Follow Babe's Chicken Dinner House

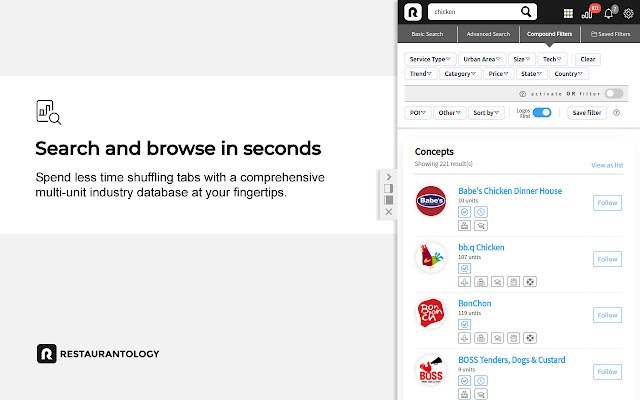(x=607, y=203)
